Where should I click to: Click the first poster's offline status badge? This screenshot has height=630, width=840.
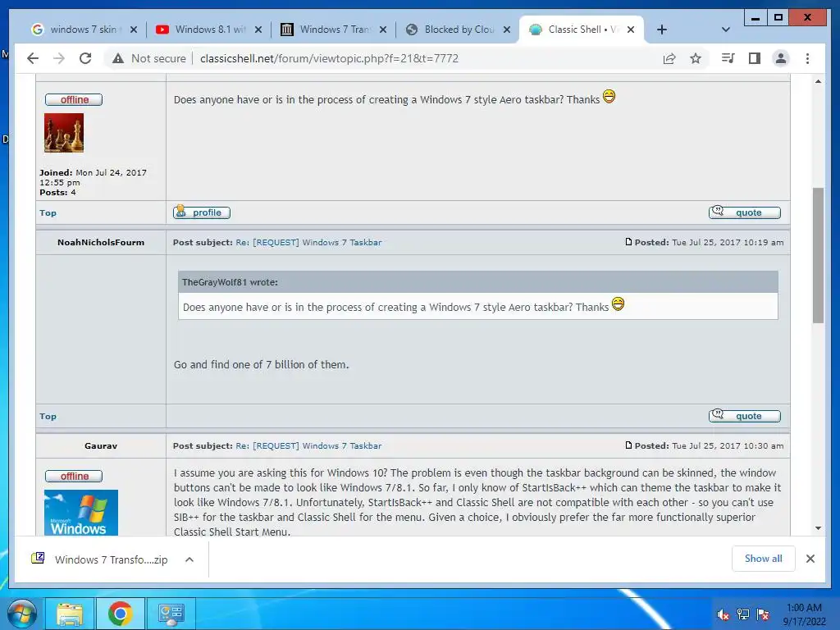(74, 99)
